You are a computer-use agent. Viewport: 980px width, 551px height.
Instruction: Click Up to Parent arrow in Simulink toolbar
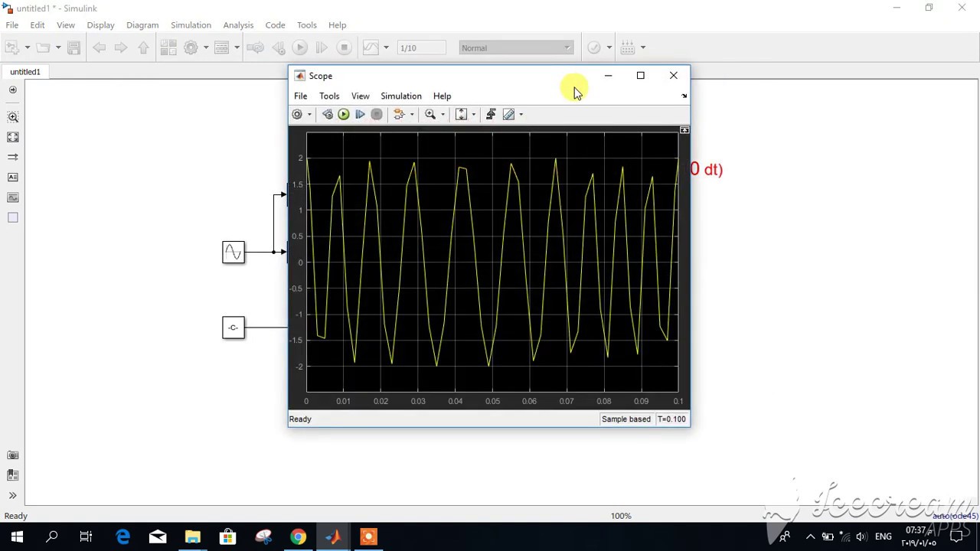pos(143,47)
